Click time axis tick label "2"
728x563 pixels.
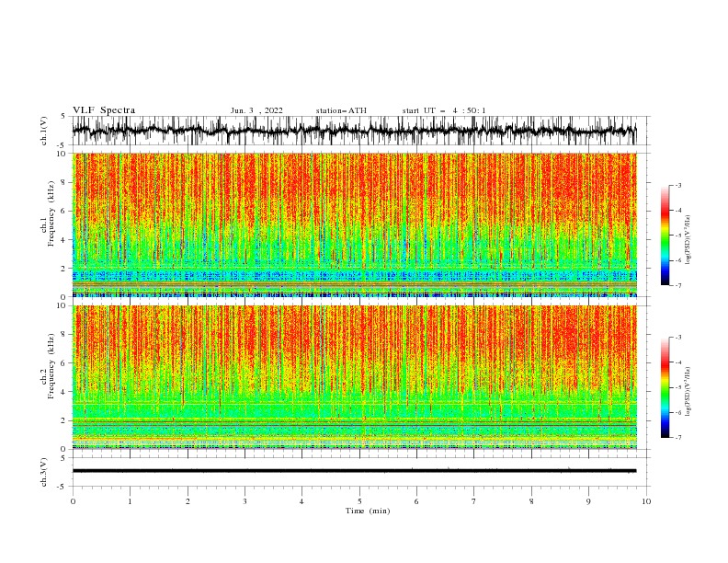click(x=188, y=501)
